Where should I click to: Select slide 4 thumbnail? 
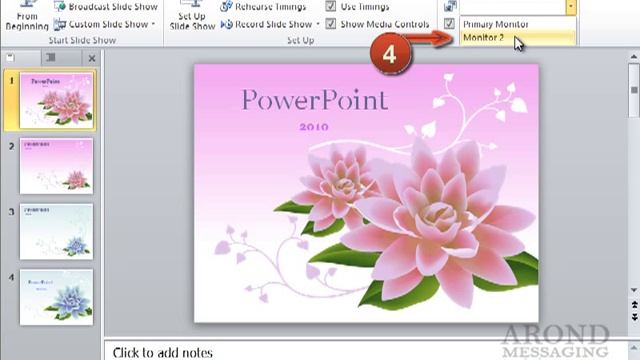pyautogui.click(x=56, y=297)
